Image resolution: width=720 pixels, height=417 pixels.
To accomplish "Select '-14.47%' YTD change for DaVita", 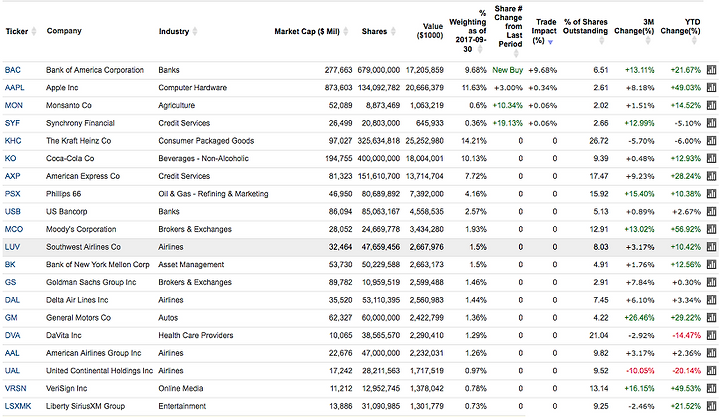I will click(x=686, y=335).
